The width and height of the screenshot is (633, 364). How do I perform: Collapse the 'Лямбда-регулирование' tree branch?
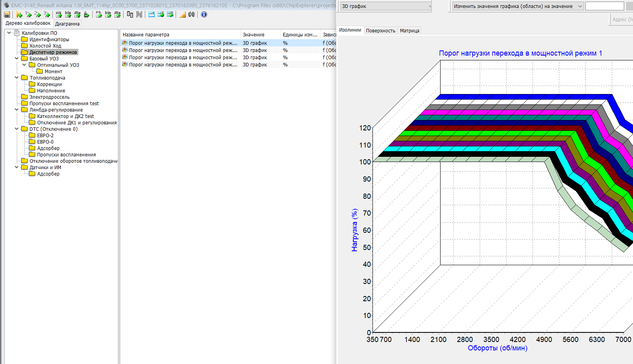(x=16, y=110)
